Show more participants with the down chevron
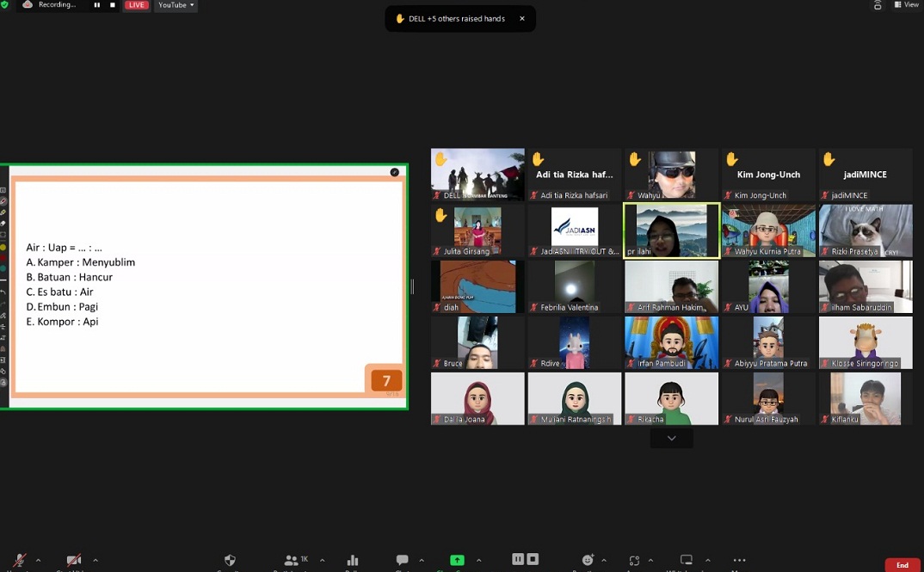The height and width of the screenshot is (572, 924). coord(671,439)
